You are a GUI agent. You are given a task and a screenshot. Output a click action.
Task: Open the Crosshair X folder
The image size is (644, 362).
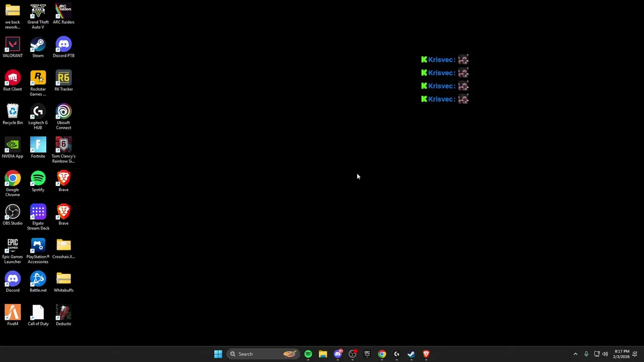63,249
